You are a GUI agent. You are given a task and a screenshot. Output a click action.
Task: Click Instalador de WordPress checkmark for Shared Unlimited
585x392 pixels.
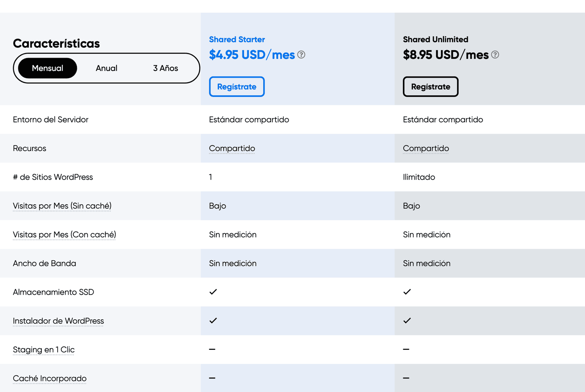click(x=407, y=321)
